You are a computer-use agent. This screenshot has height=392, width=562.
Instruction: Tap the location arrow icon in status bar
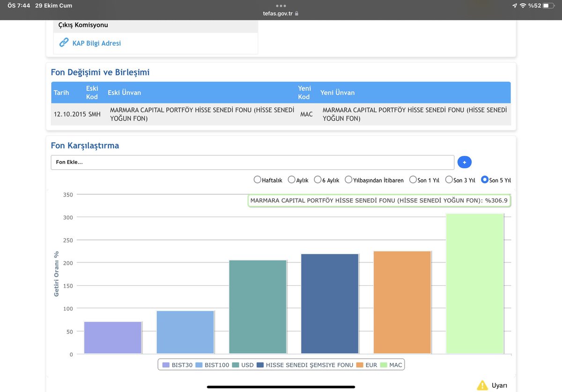515,6
